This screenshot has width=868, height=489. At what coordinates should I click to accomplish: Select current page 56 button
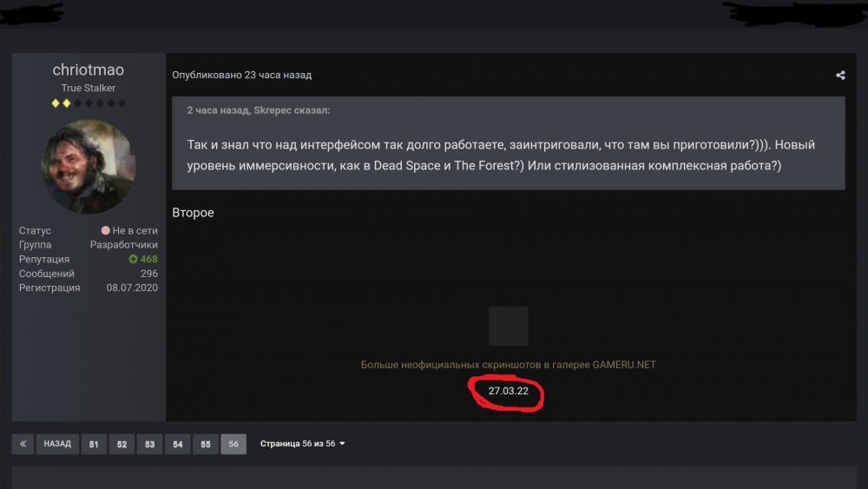tap(233, 444)
